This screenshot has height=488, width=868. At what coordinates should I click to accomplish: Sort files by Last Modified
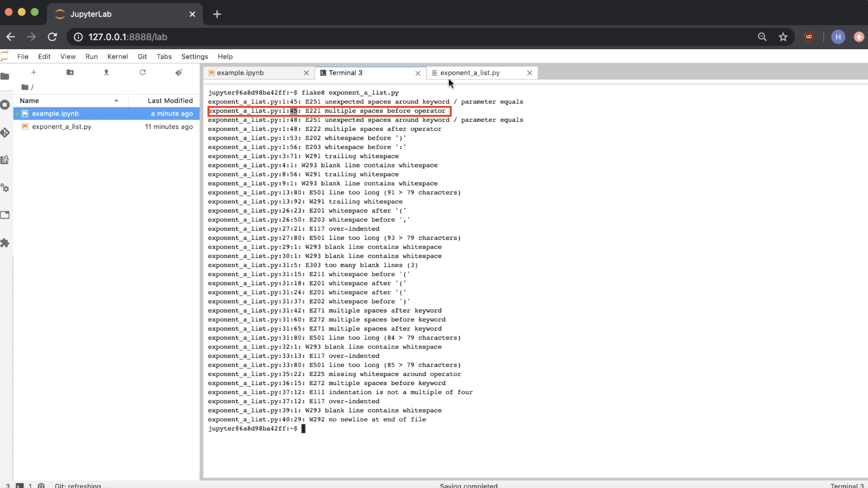tap(170, 101)
